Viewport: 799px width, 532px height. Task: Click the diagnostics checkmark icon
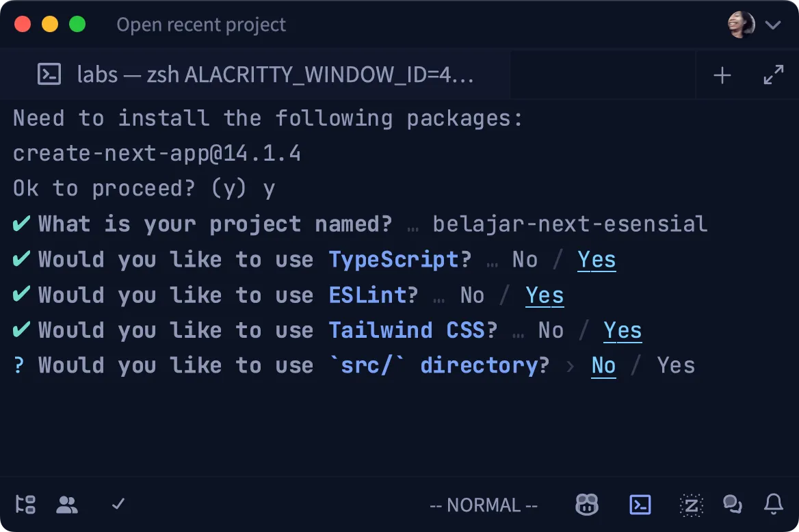point(118,505)
